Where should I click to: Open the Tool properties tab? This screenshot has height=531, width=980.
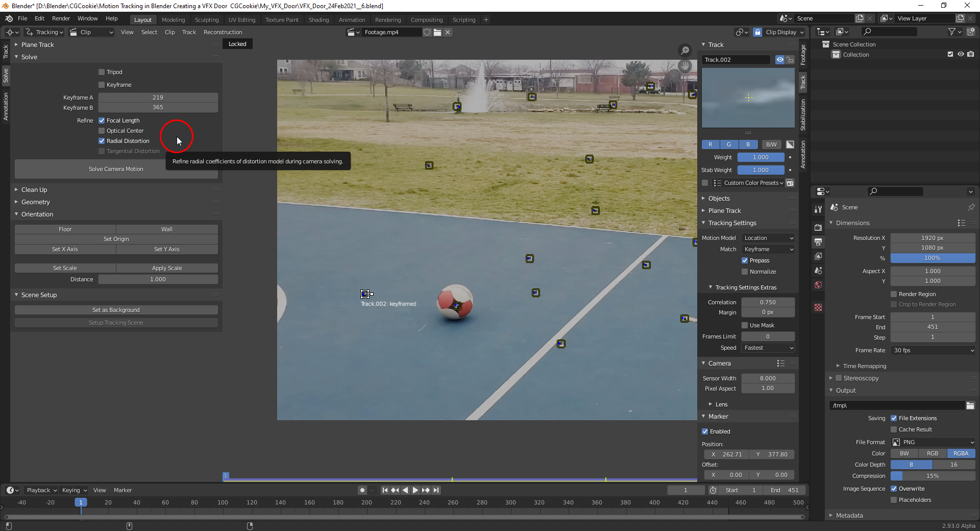[818, 209]
